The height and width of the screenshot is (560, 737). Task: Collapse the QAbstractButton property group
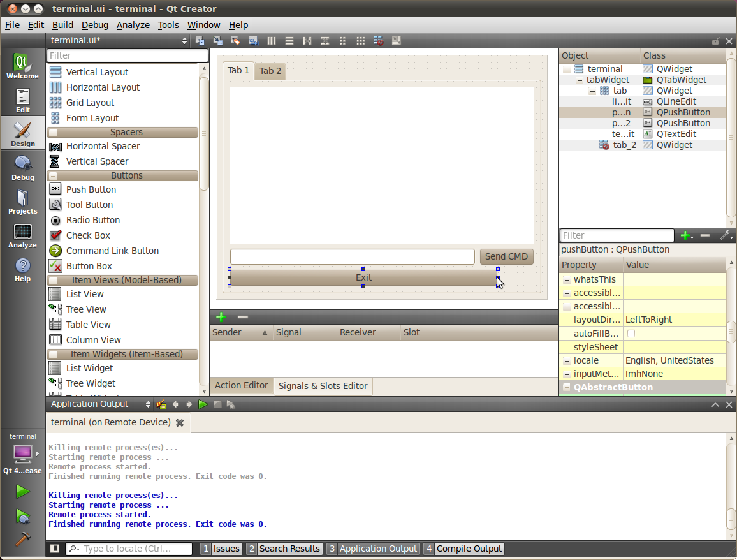(x=567, y=387)
